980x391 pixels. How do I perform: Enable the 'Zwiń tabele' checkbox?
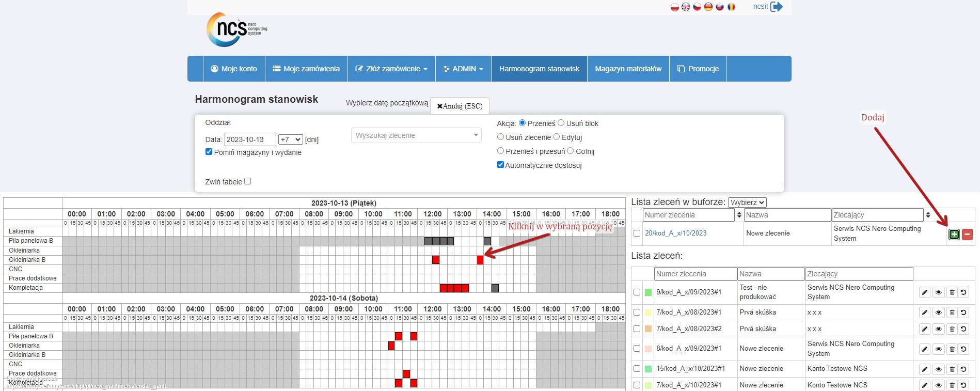click(248, 181)
